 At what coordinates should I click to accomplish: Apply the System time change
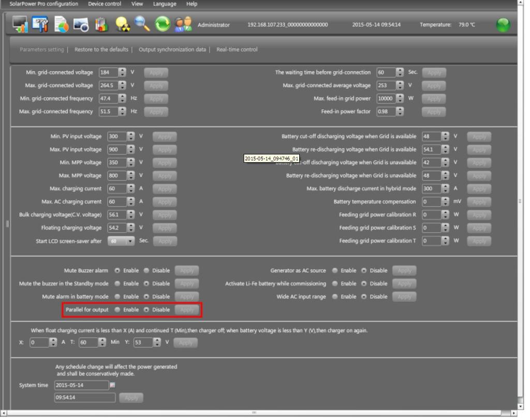pyautogui.click(x=131, y=398)
